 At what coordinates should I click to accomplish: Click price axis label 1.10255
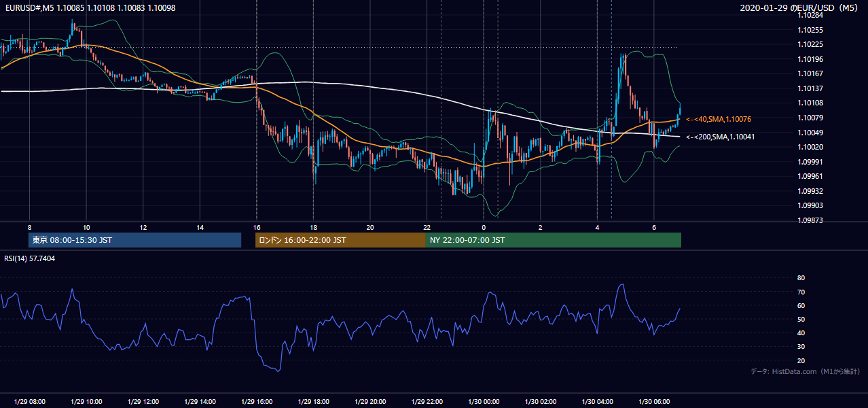point(811,30)
